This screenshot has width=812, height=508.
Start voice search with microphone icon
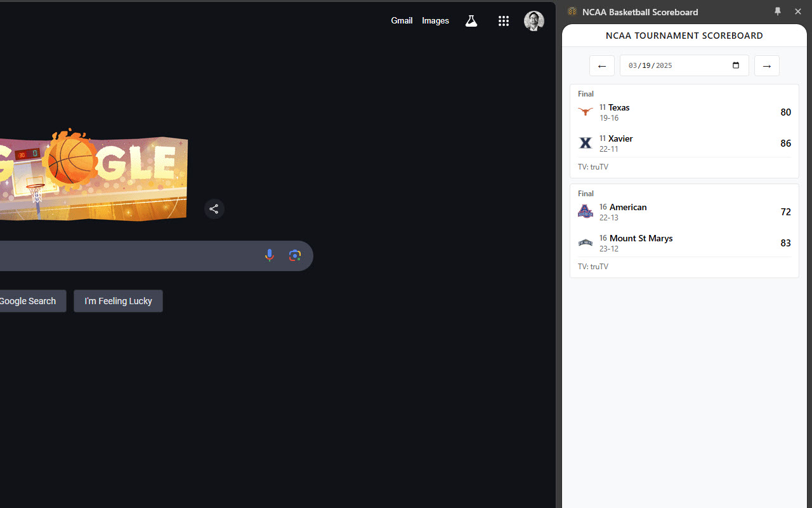(269, 255)
